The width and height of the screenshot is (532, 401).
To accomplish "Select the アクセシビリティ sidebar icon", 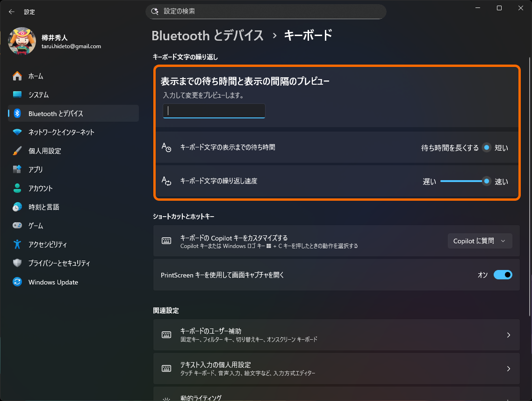I will (x=18, y=244).
